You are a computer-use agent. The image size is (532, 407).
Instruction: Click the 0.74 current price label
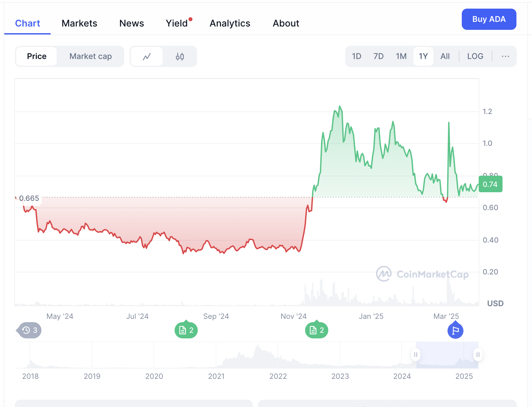coord(491,184)
